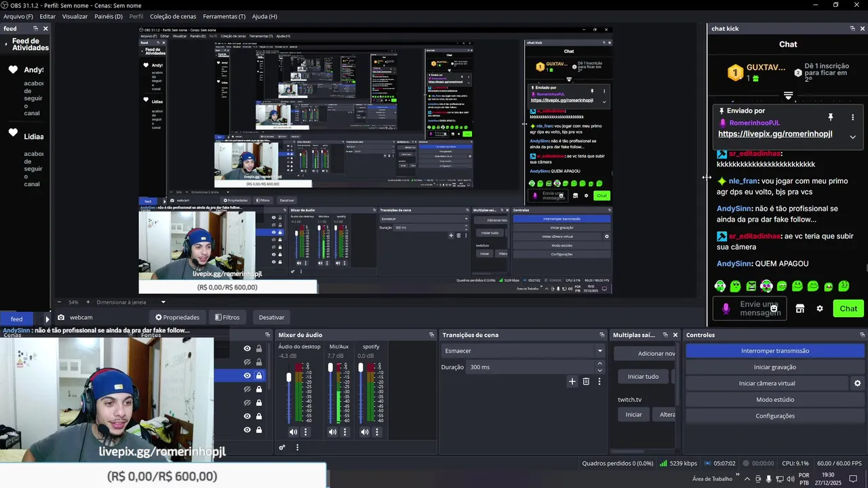Image resolution: width=868 pixels, height=488 pixels.
Task: Open three-dot menu of pinned chat message
Action: 852,117
